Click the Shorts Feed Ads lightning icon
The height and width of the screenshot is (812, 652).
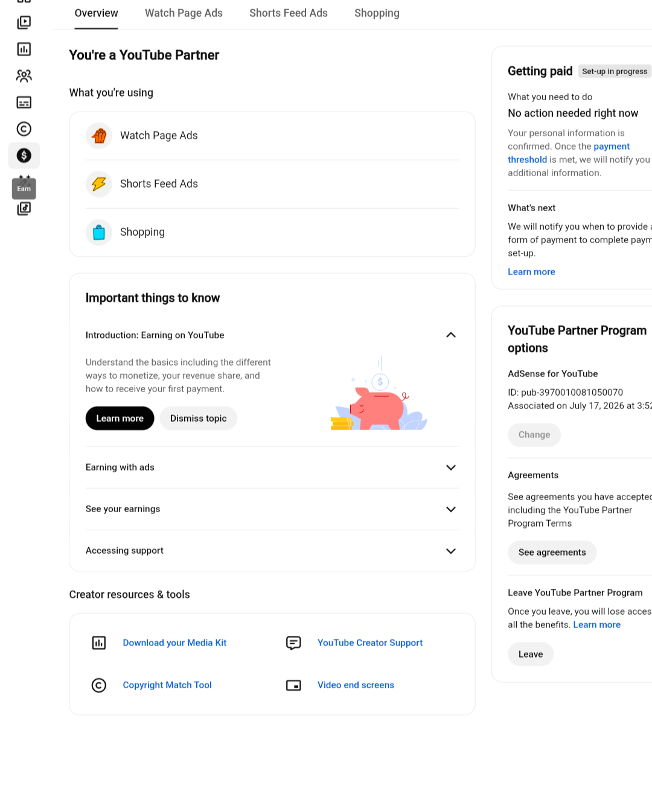[99, 184]
